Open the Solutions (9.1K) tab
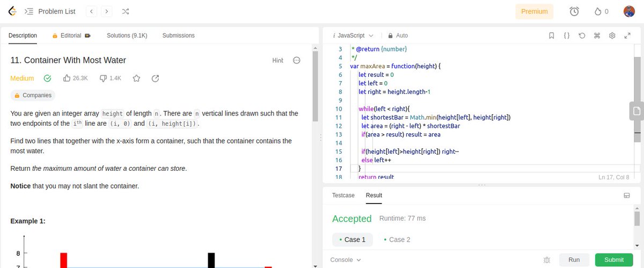This screenshot has height=268, width=644. tap(127, 35)
